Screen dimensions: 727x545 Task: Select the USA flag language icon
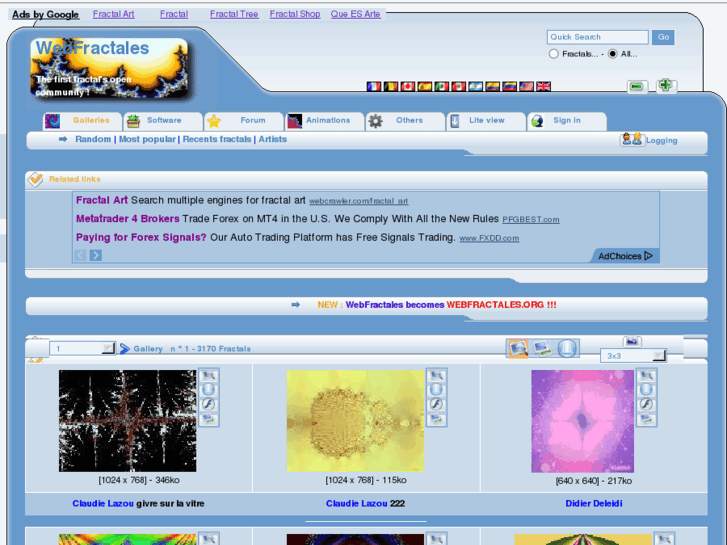point(526,87)
